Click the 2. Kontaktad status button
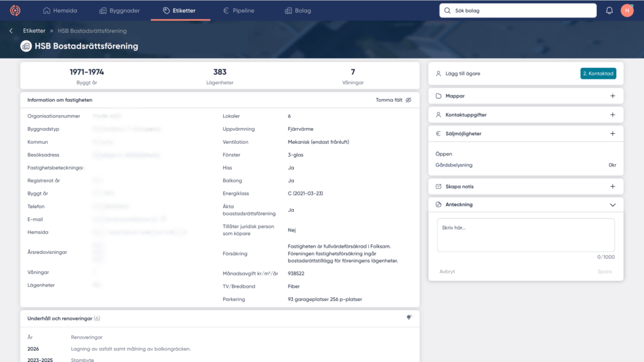This screenshot has width=644, height=362. point(598,74)
